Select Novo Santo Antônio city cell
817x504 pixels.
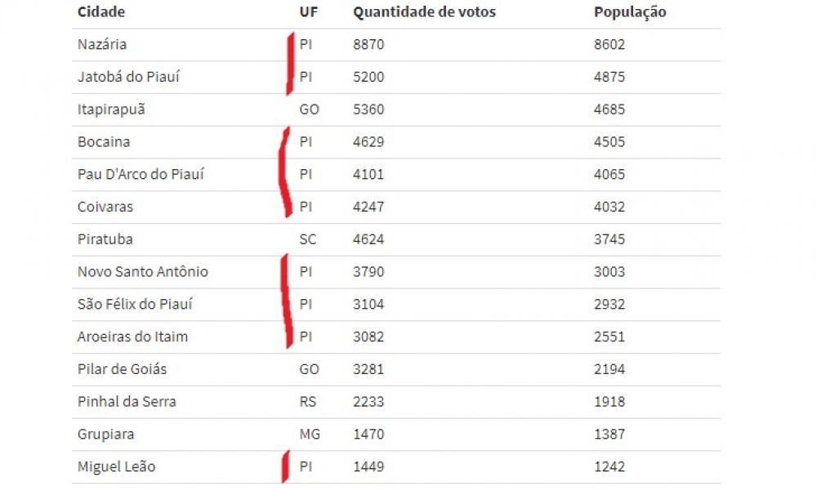click(x=143, y=272)
